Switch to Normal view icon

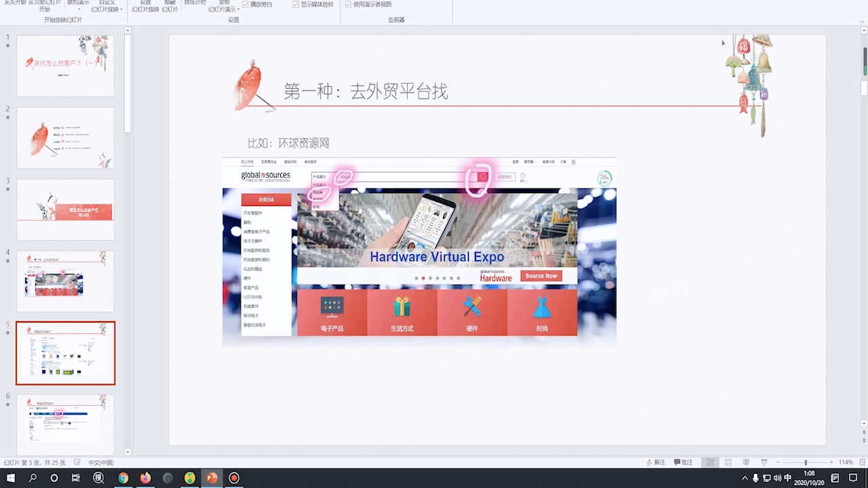pyautogui.click(x=710, y=462)
